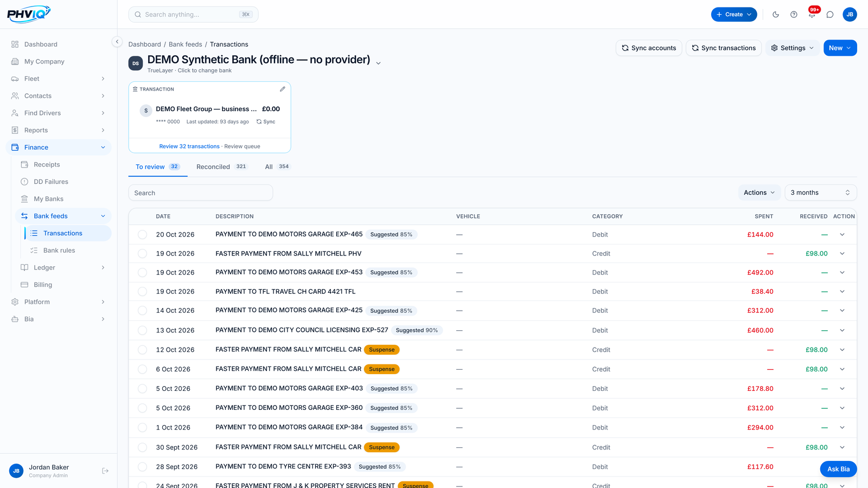Select the 20 Oct 2026 EXP-465 row checkbox
Image resolution: width=868 pixels, height=488 pixels.
(x=142, y=235)
